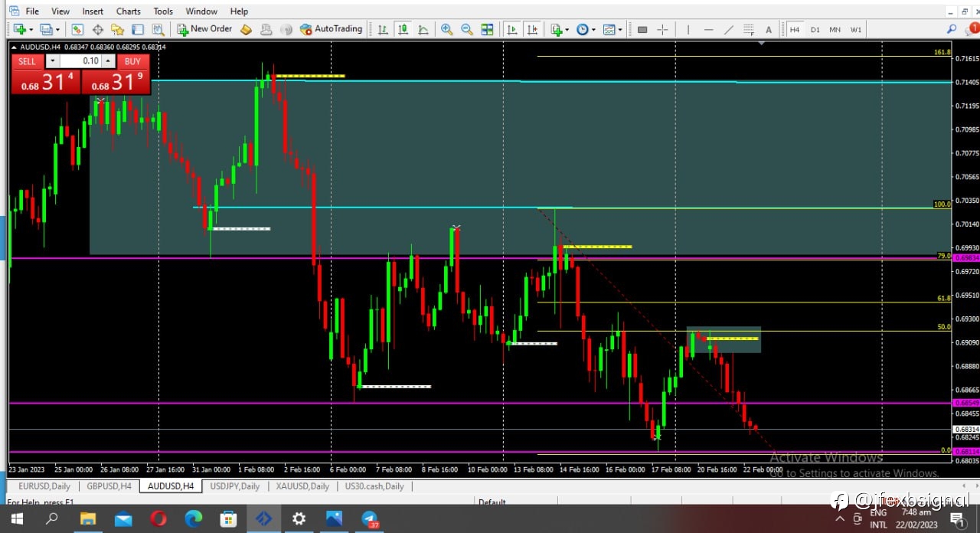
Task: Open the Windows Start menu
Action: (x=17, y=519)
